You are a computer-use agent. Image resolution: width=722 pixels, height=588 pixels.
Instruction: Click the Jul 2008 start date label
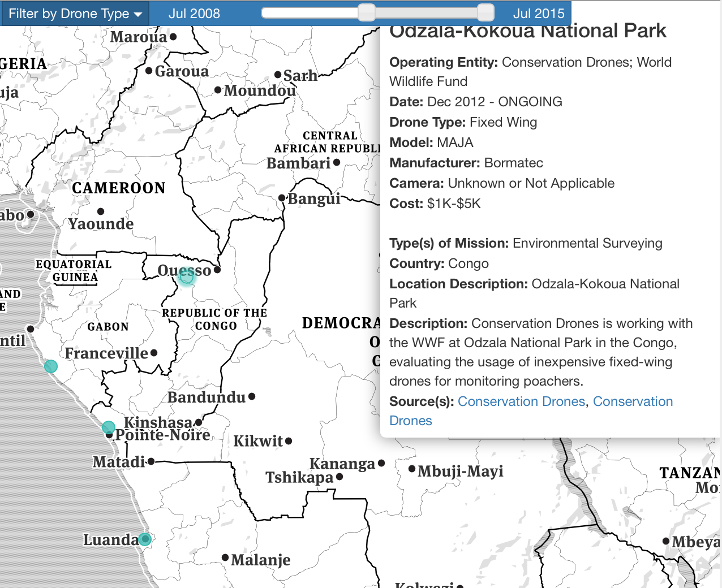(194, 14)
